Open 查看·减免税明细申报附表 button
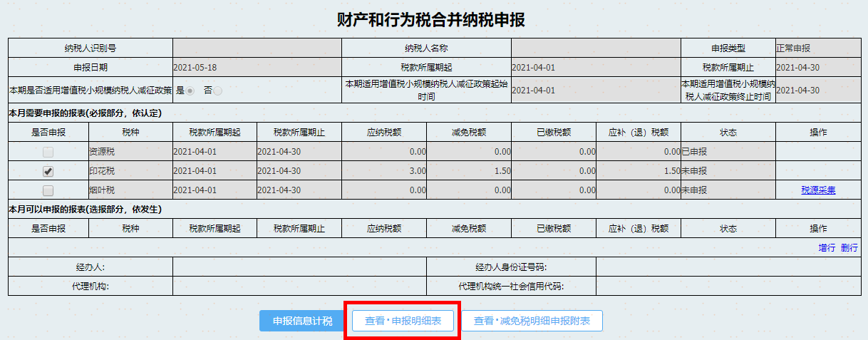 [532, 321]
